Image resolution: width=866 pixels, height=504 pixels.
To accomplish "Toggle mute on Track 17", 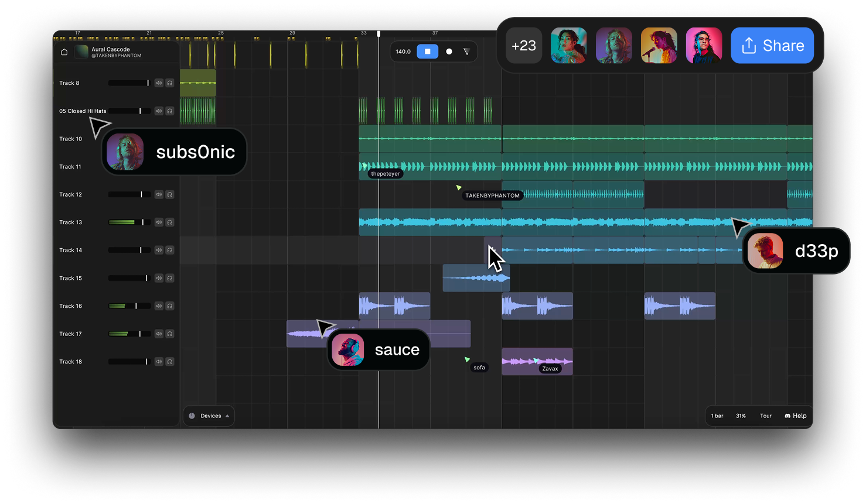I will click(x=159, y=334).
